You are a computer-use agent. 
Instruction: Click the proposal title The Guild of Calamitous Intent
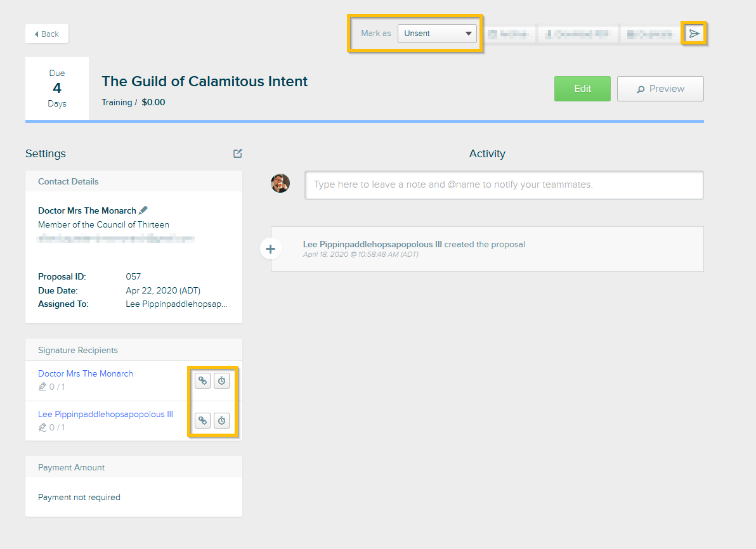pyautogui.click(x=205, y=81)
